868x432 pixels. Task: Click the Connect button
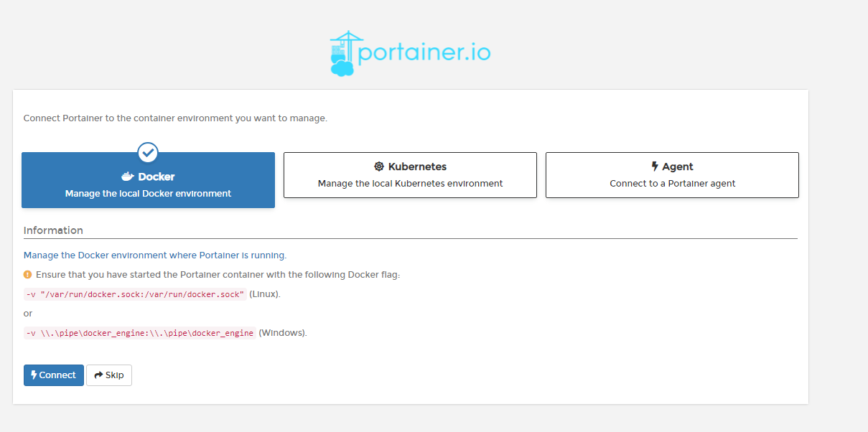[54, 375]
